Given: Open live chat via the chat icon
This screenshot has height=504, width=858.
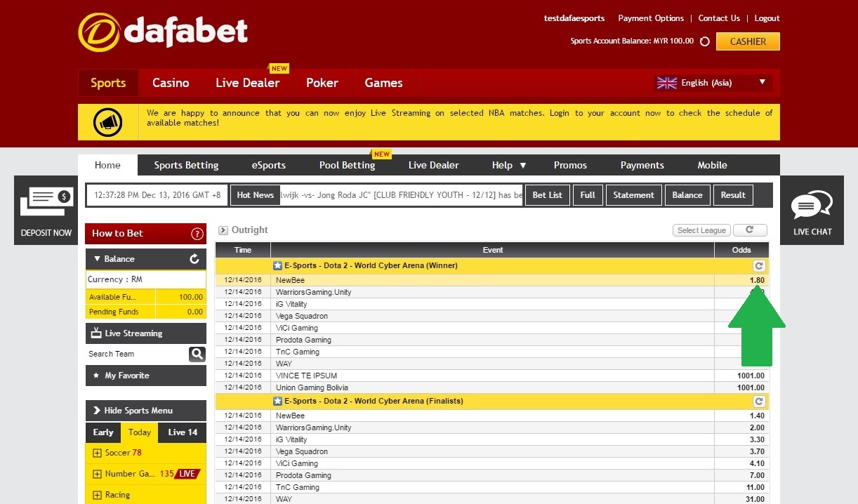Looking at the screenshot, I should coord(812,206).
